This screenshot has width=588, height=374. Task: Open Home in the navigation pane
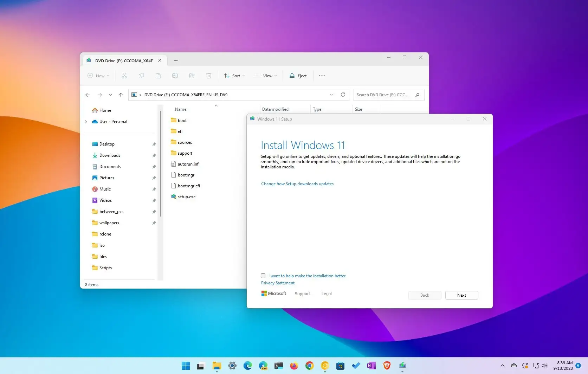coord(102,110)
